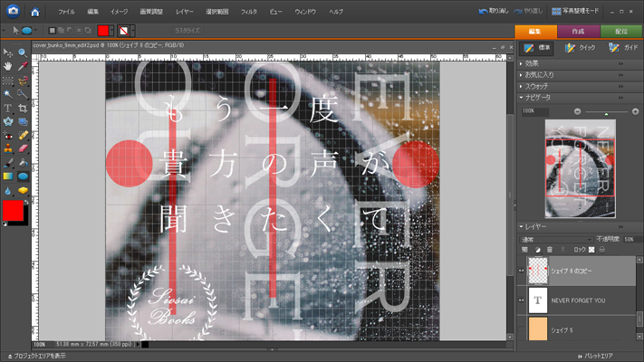
Task: Click やり直し redo button
Action: click(x=528, y=11)
